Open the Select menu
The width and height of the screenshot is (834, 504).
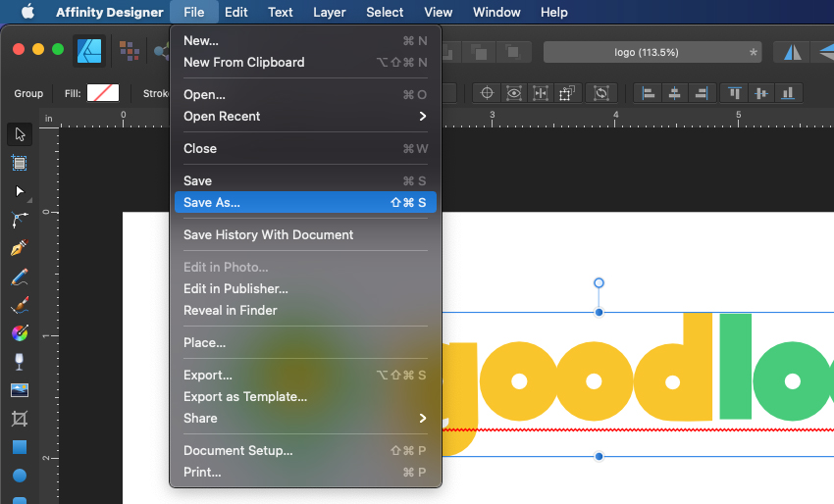click(385, 12)
